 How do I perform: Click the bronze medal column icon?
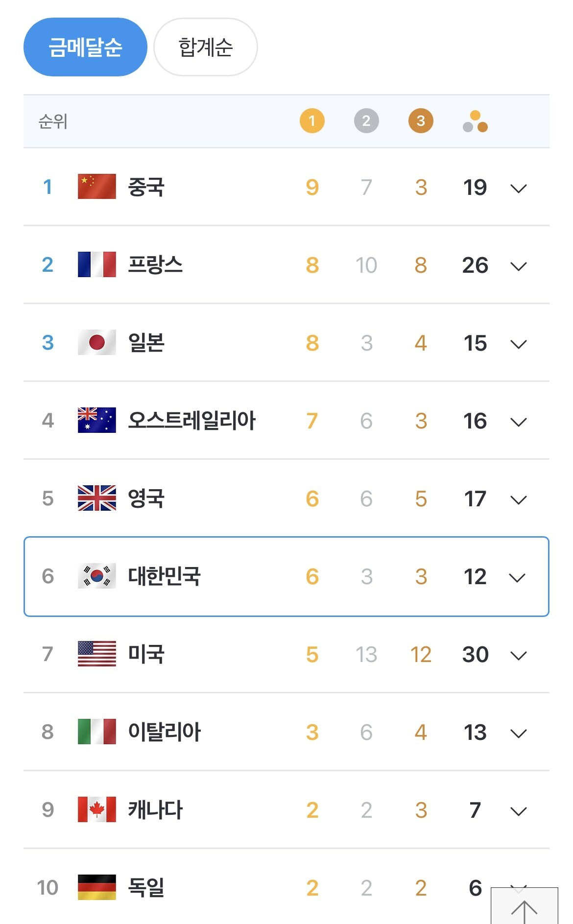[x=421, y=121]
